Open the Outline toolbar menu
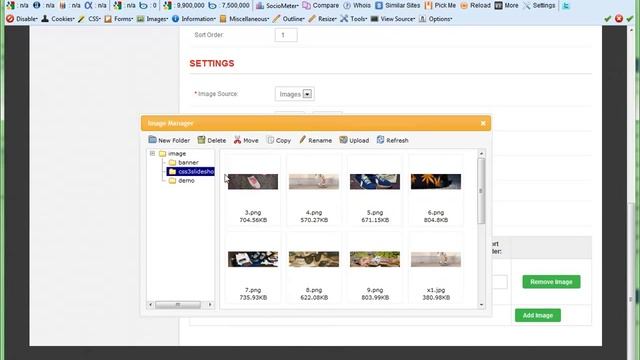The height and width of the screenshot is (360, 640). [289, 19]
